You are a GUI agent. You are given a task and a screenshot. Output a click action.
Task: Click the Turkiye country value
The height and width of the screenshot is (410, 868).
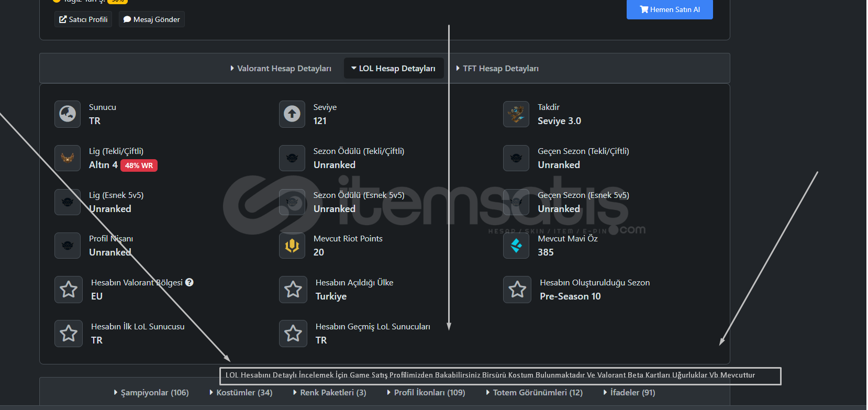(331, 296)
